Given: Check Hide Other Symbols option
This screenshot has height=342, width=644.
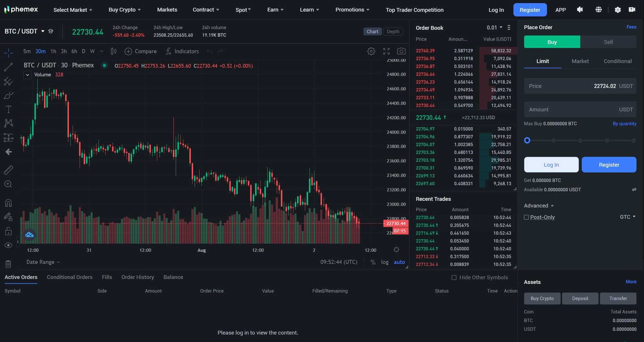Looking at the screenshot, I should (x=454, y=277).
